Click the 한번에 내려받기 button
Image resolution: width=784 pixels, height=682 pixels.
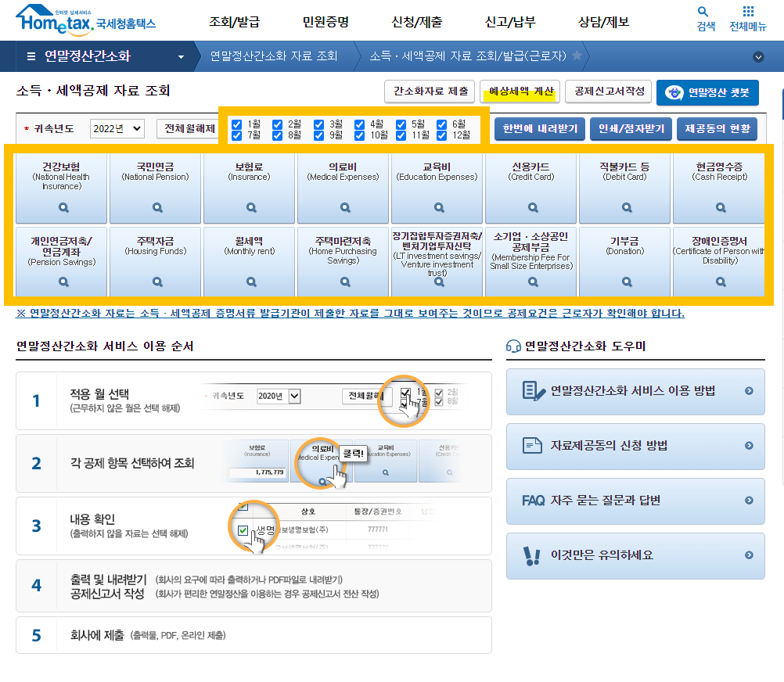click(x=539, y=127)
